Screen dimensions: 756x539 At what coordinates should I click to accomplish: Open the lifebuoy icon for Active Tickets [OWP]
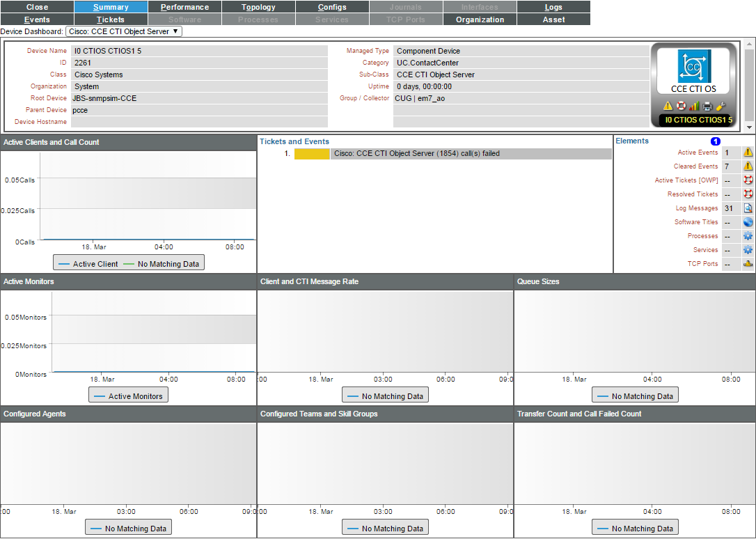(x=748, y=180)
